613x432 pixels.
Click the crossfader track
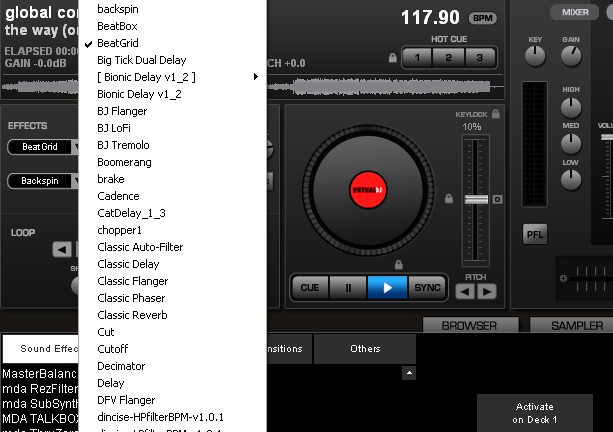point(588,279)
